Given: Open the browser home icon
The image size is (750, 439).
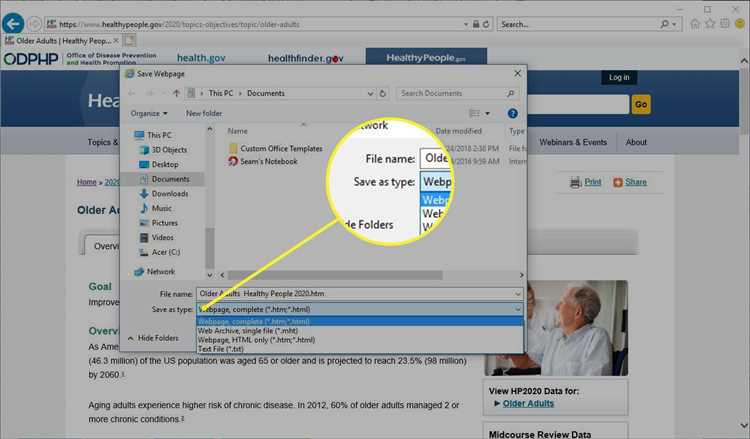Looking at the screenshot, I should point(695,24).
